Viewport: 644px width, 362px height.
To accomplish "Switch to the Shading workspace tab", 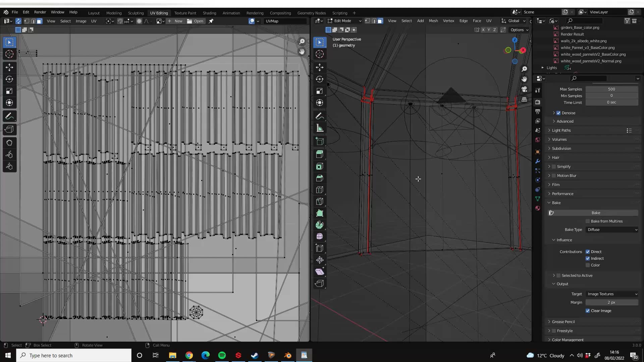I will [209, 13].
